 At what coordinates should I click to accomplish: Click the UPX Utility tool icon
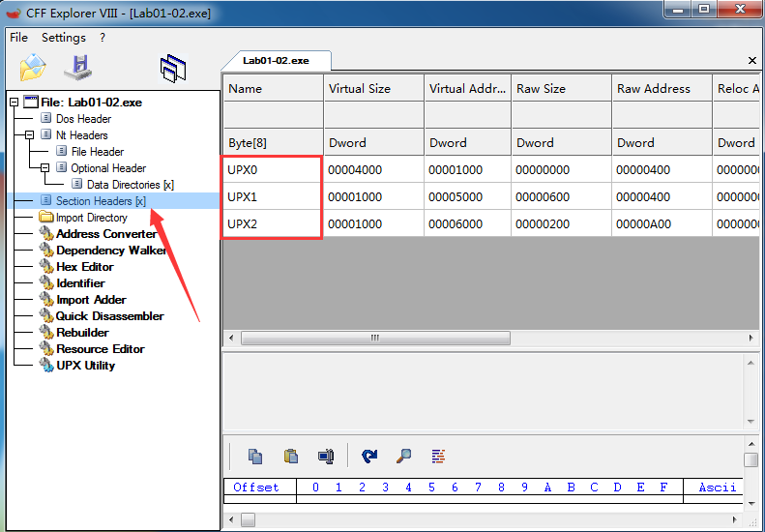(46, 365)
